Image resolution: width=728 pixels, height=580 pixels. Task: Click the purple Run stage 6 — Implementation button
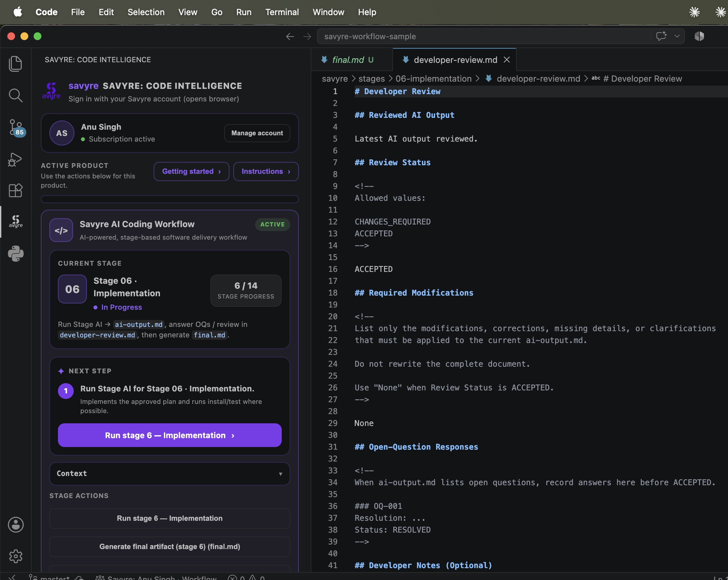coord(169,435)
